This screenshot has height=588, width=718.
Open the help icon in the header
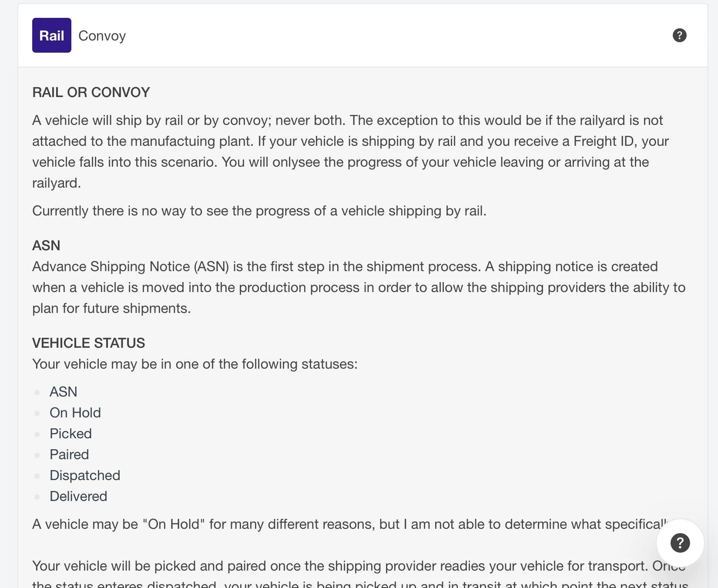tap(679, 35)
